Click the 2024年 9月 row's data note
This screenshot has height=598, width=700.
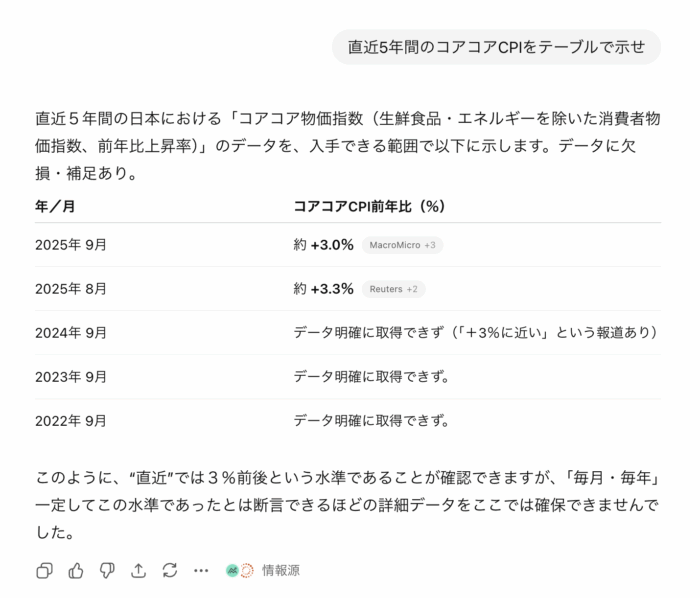476,333
